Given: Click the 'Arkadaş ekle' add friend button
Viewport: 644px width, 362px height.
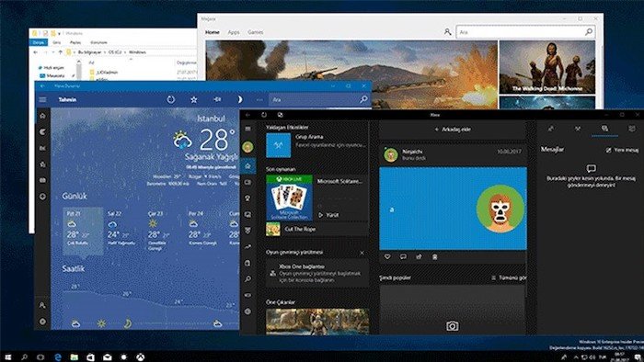Looking at the screenshot, I should pos(453,130).
